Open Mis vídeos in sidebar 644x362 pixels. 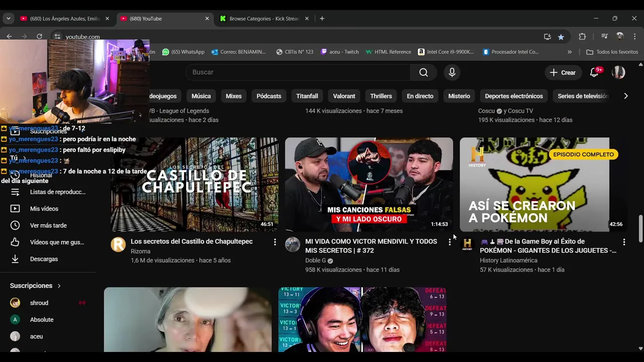pyautogui.click(x=48, y=209)
